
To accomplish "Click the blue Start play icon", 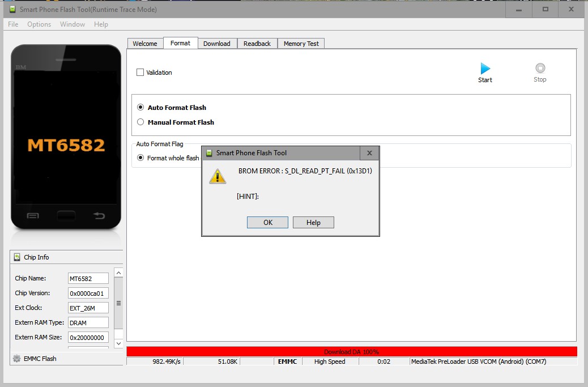I will [485, 69].
